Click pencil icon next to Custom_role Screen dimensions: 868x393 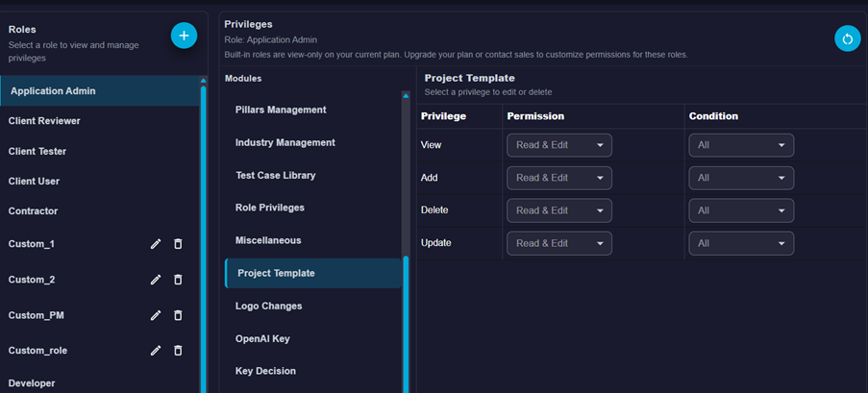tap(156, 351)
